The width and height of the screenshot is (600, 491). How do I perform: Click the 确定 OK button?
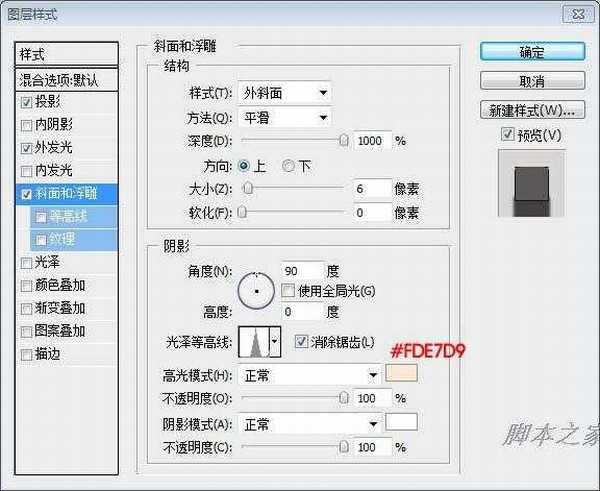tap(531, 52)
